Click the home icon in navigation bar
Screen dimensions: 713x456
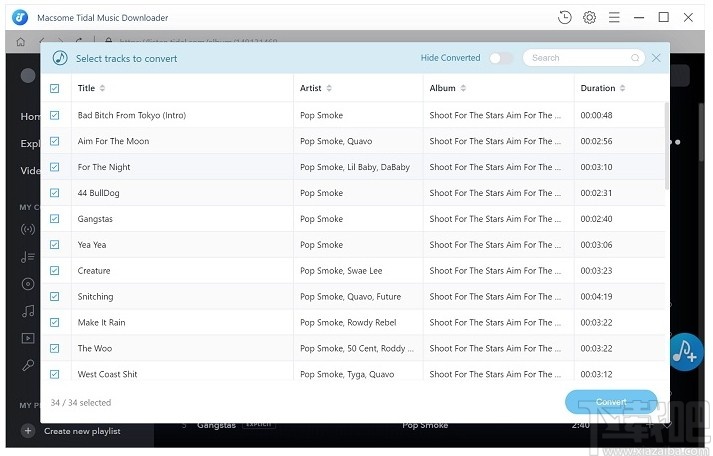click(x=20, y=42)
